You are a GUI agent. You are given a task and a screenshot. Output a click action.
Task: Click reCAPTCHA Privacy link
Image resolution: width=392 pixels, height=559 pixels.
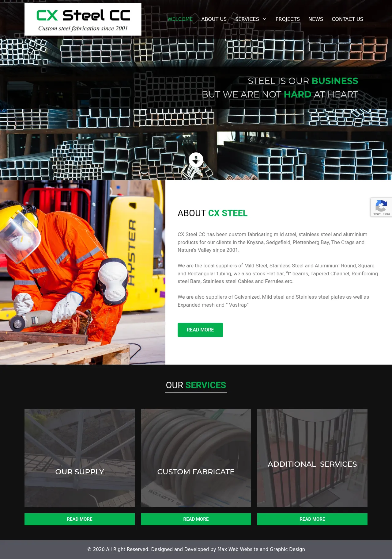(376, 214)
